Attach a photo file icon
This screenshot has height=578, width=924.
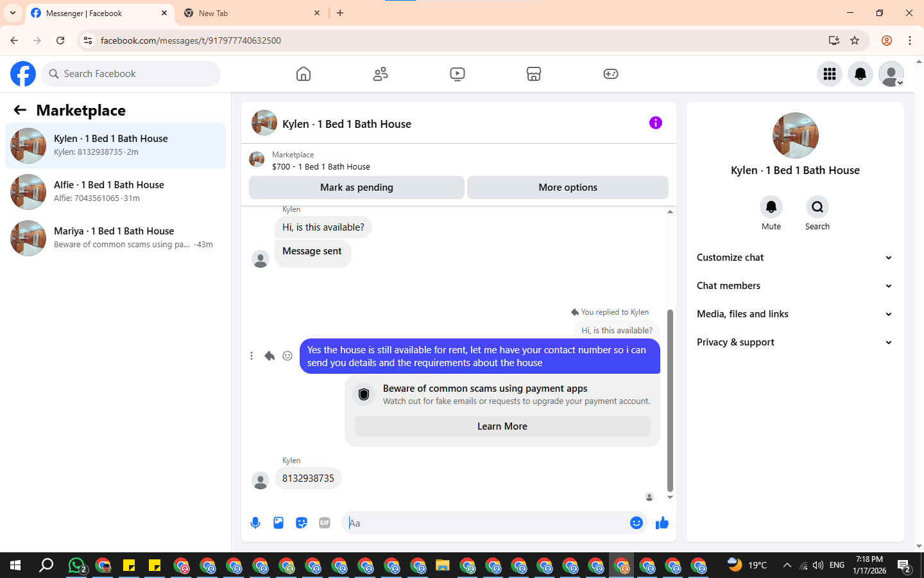coord(278,523)
